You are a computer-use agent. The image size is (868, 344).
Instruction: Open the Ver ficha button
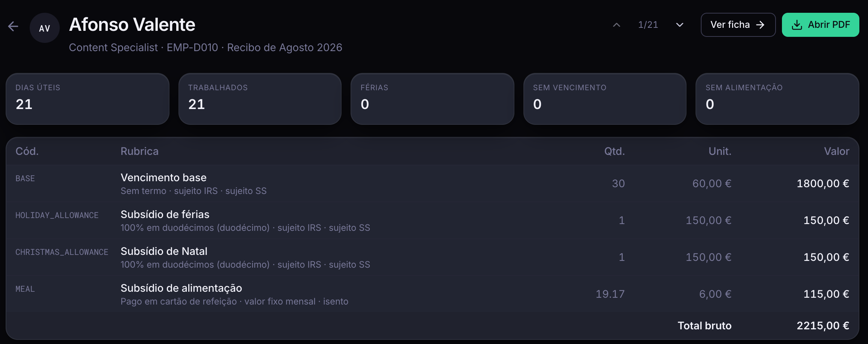click(738, 25)
